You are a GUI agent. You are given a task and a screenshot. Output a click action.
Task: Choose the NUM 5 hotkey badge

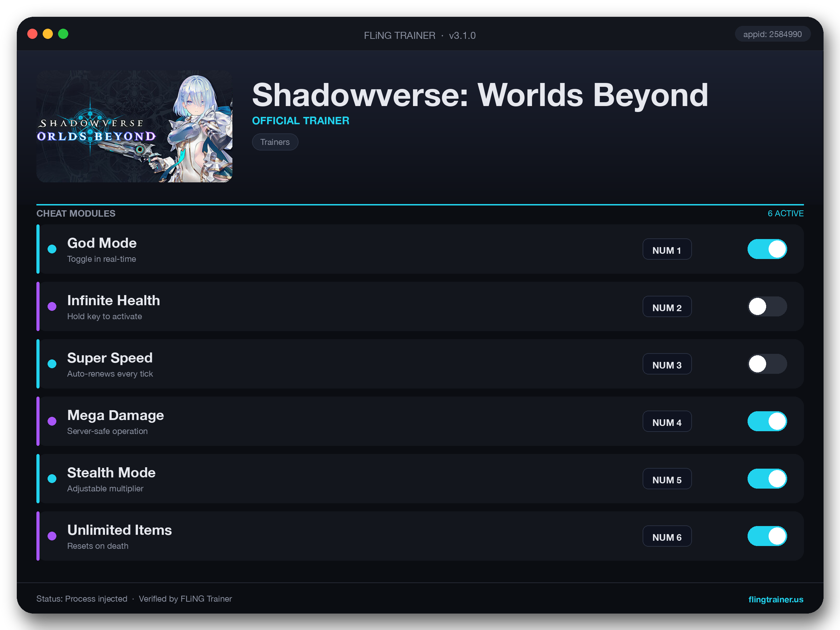coord(667,478)
